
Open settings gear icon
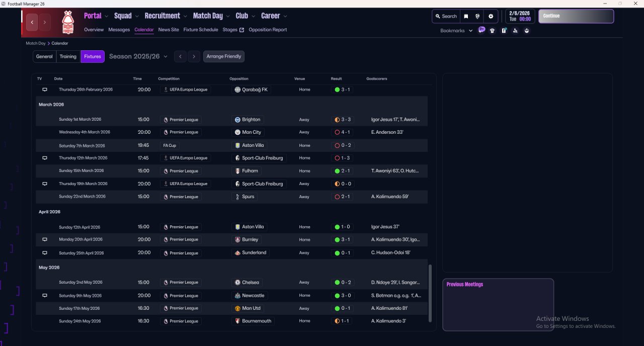[x=491, y=16]
